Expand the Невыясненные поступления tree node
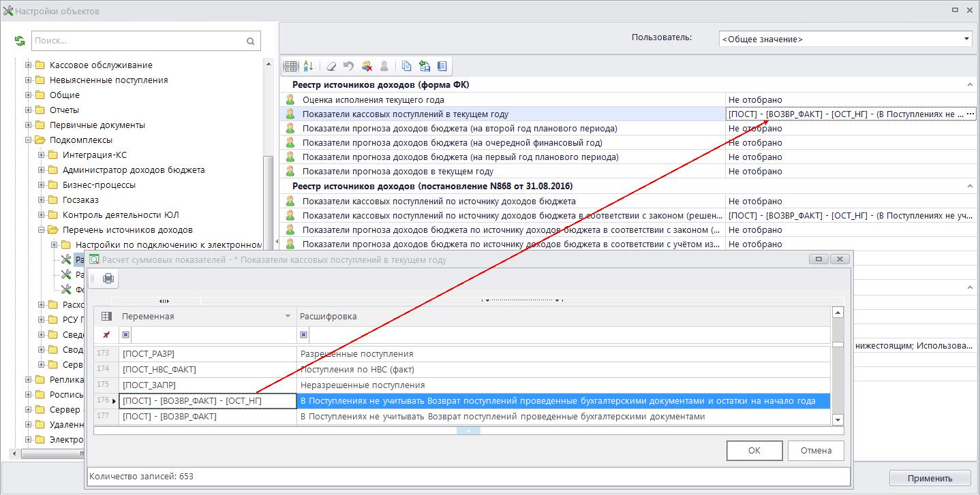 (29, 80)
